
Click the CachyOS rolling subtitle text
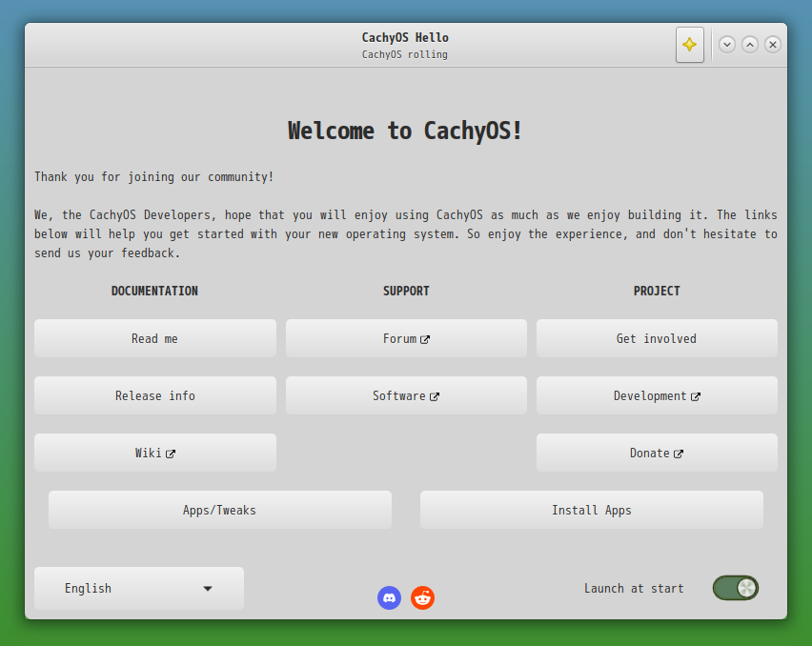(x=404, y=54)
